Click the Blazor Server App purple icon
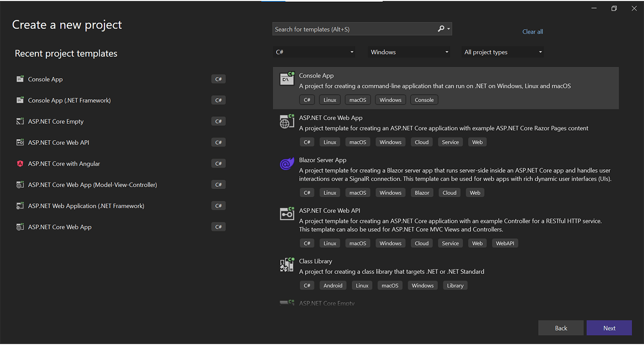The width and height of the screenshot is (644, 345). tap(287, 163)
